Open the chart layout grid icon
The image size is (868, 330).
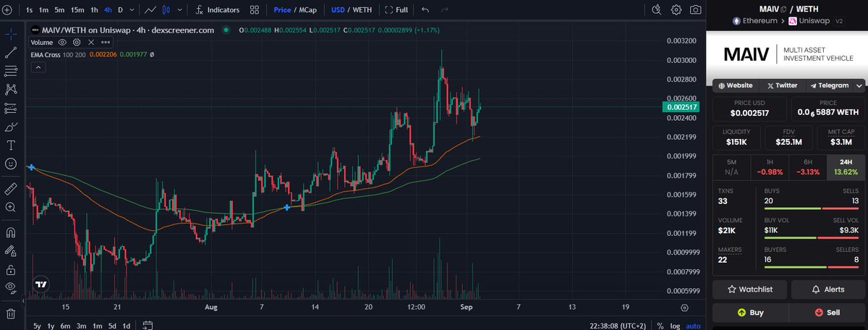254,10
